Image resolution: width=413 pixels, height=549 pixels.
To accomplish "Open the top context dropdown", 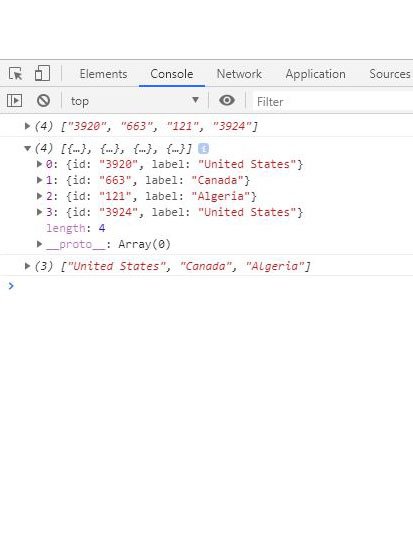I will coord(135,101).
